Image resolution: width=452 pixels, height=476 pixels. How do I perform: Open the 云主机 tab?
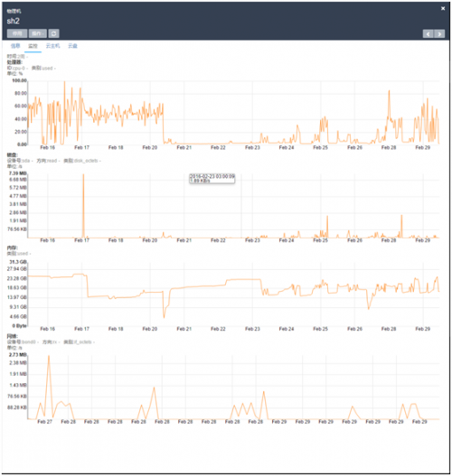(52, 46)
